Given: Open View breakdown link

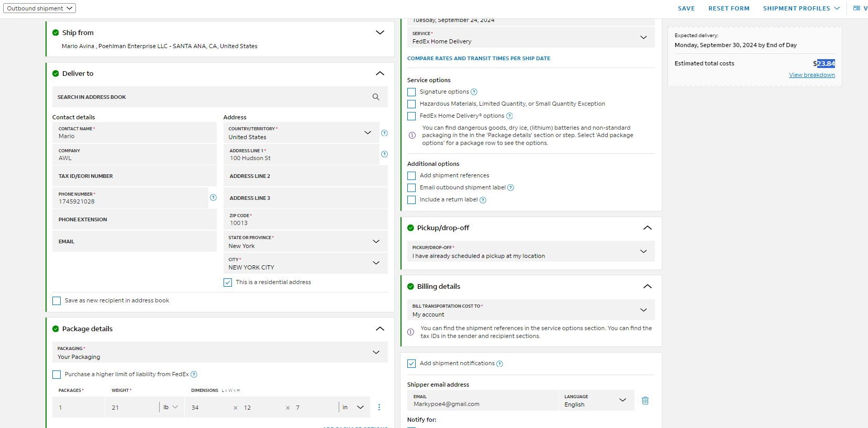Looking at the screenshot, I should tap(812, 75).
